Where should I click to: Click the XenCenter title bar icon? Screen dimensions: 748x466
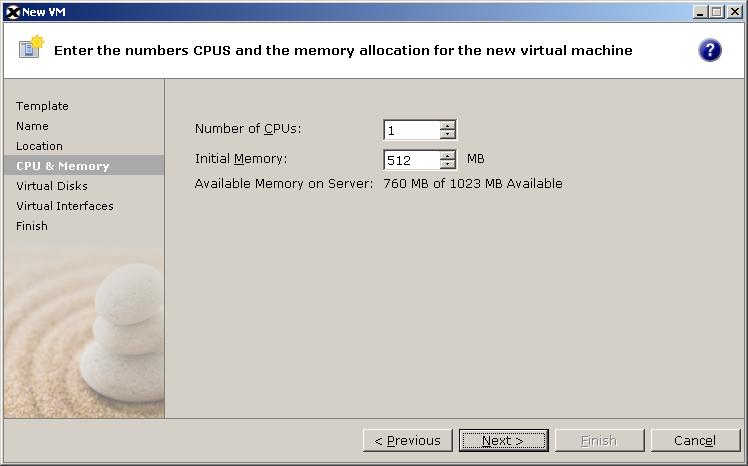point(12,12)
